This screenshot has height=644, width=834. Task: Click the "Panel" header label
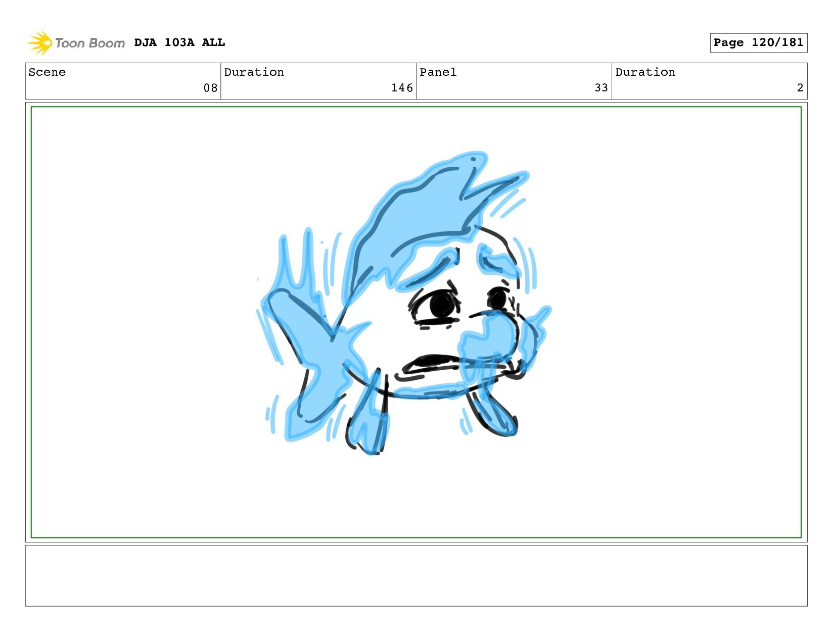(438, 72)
